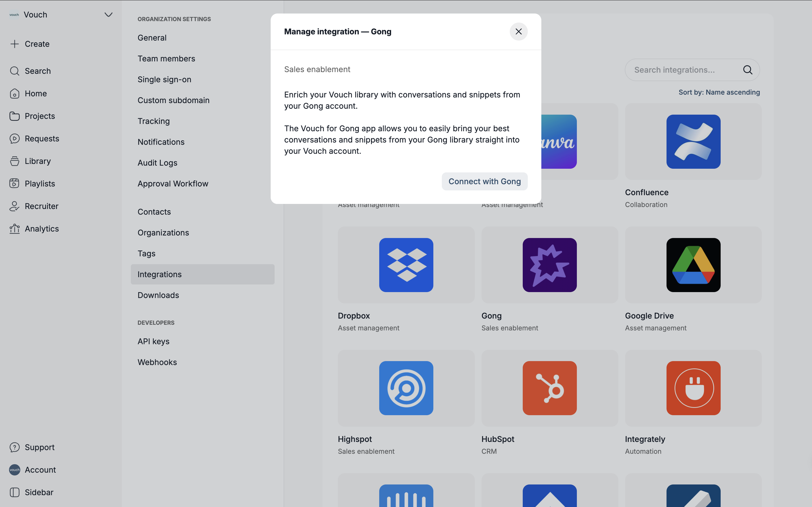Close the Manage integration Gong dialog
The height and width of the screenshot is (507, 812).
click(518, 32)
